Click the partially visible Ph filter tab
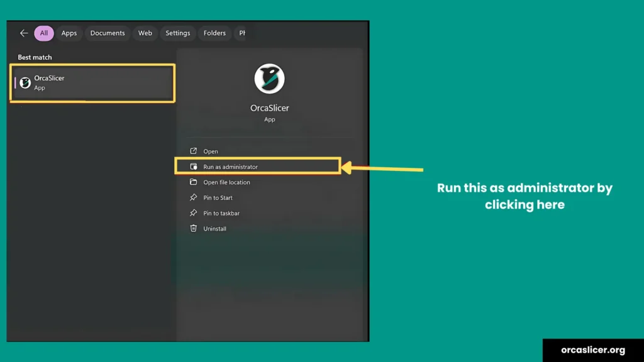Viewport: 644px width, 362px height. pyautogui.click(x=241, y=33)
